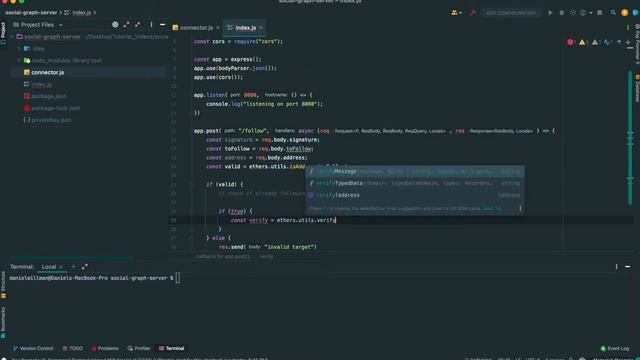Toggle Project side tool window
Image resolution: width=640 pixels, height=360 pixels.
3,33
